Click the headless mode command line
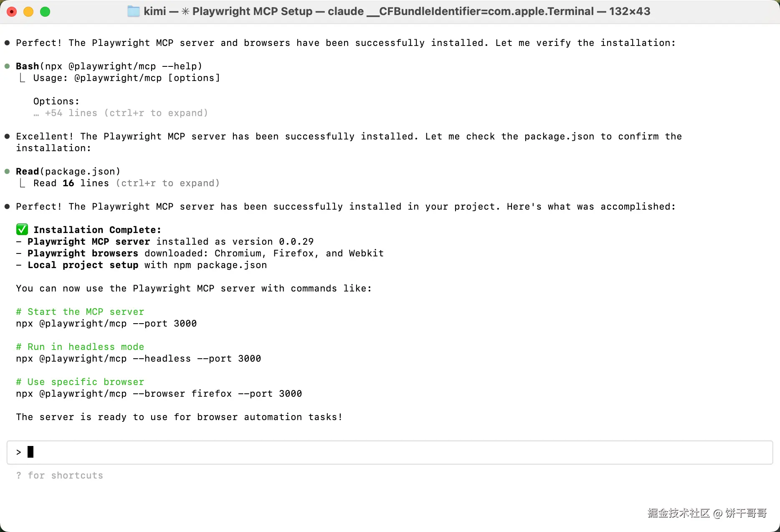 (x=139, y=358)
